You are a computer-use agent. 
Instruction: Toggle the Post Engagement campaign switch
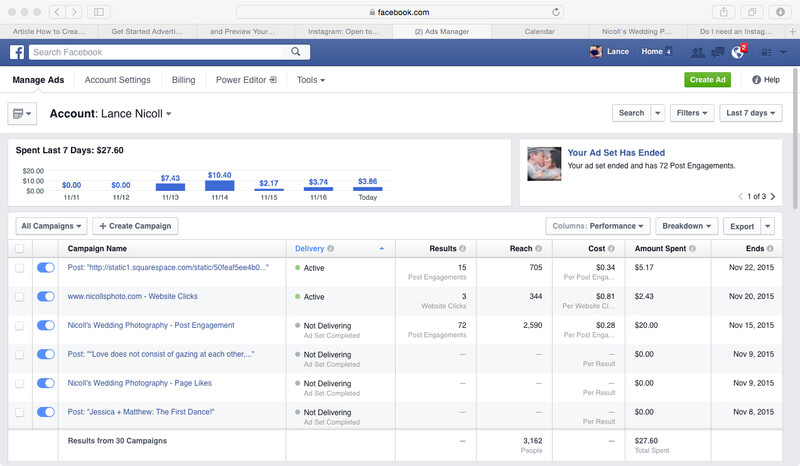(45, 325)
